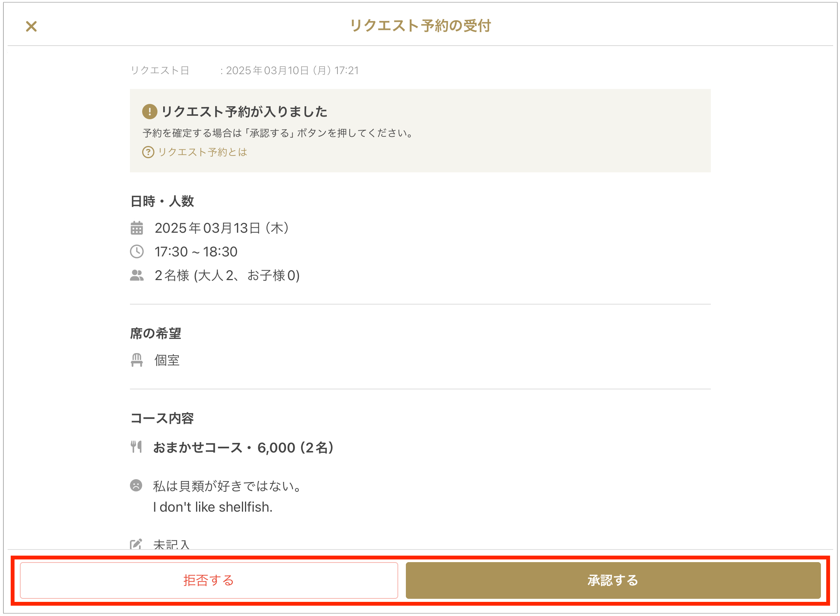
Task: Click the chair seat preference icon
Action: (x=137, y=360)
